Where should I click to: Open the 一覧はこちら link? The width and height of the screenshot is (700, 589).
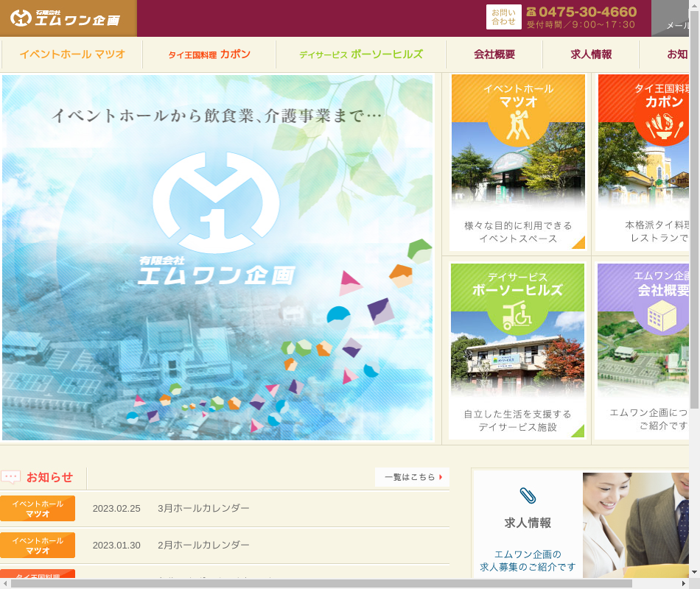point(412,477)
